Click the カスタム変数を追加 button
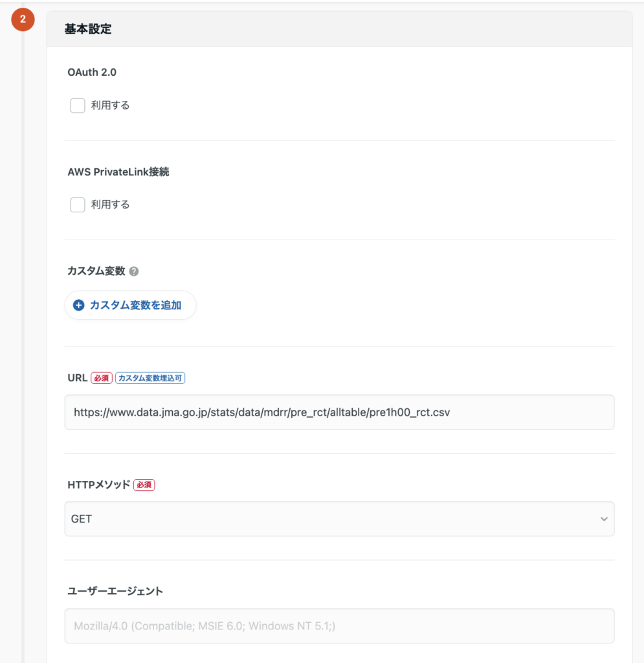Screen dimensions: 644x663 [x=131, y=306]
